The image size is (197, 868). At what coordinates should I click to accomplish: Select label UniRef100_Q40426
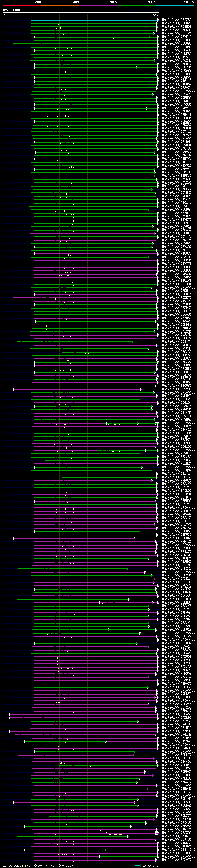[177, 301]
